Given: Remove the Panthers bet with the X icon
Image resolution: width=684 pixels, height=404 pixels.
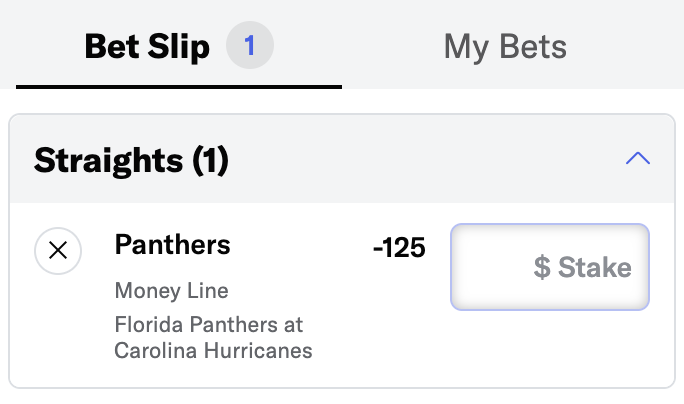Looking at the screenshot, I should [58, 251].
